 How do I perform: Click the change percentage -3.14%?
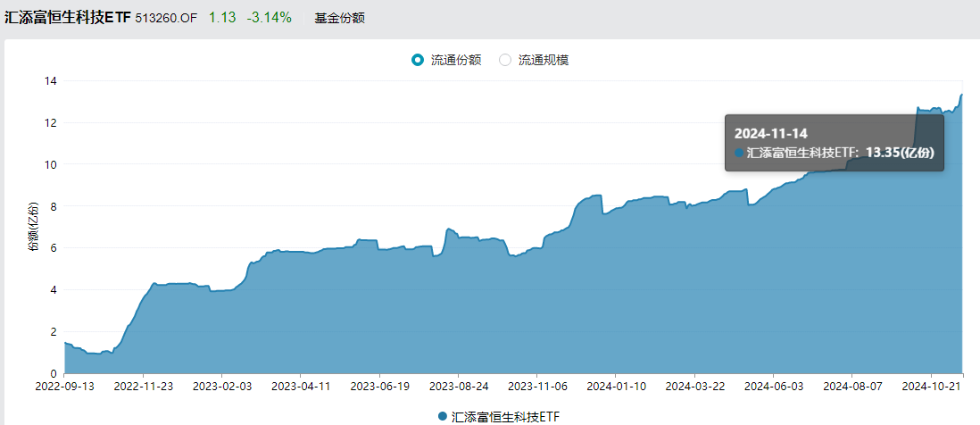270,18
